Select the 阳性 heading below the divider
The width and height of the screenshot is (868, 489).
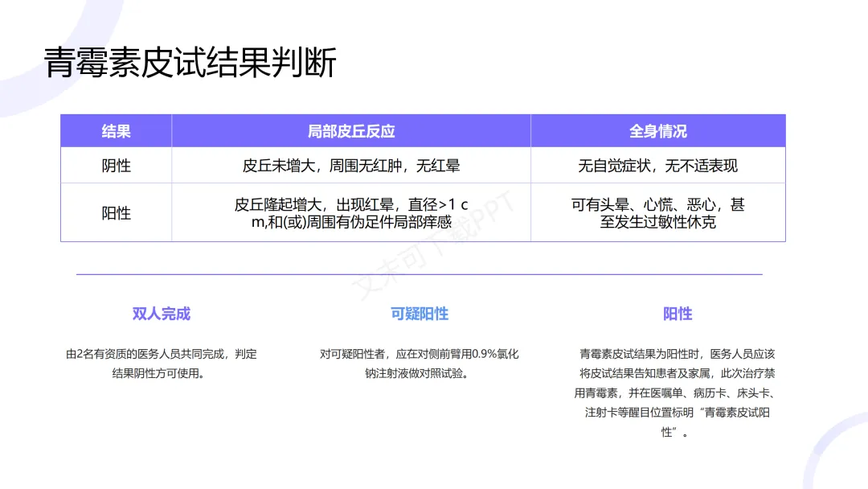point(678,314)
